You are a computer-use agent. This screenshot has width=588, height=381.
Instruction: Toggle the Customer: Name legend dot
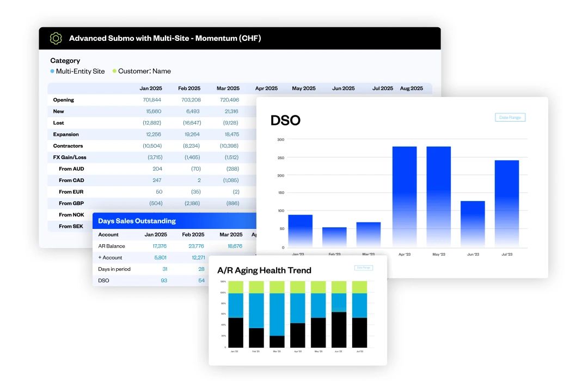click(113, 71)
